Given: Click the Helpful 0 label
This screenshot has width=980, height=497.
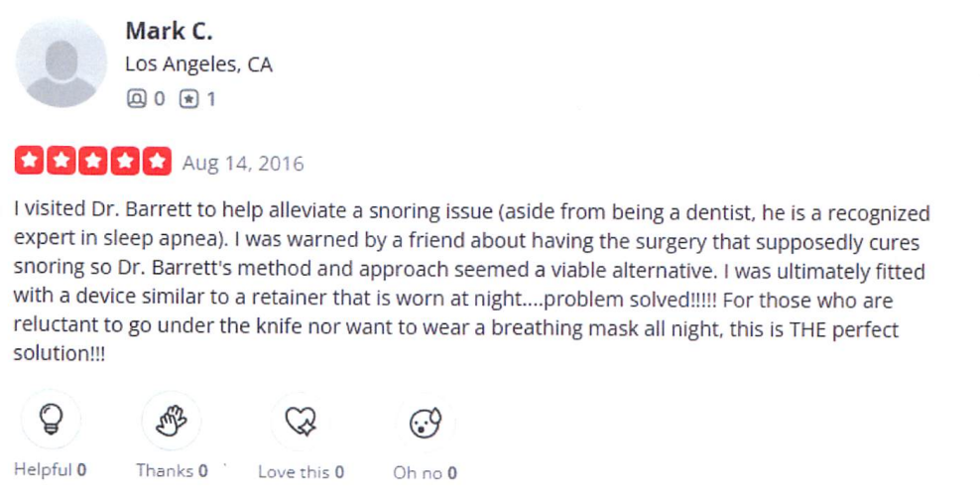Looking at the screenshot, I should click(50, 471).
